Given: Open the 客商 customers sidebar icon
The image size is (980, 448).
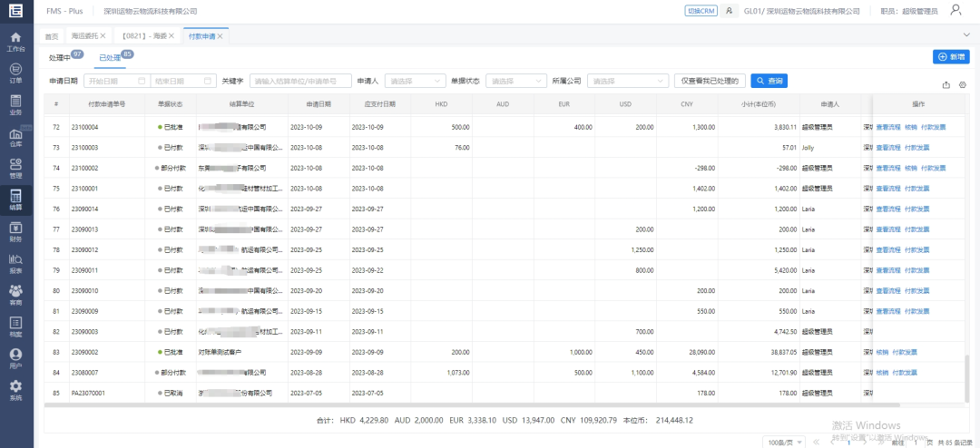Looking at the screenshot, I should [x=16, y=296].
